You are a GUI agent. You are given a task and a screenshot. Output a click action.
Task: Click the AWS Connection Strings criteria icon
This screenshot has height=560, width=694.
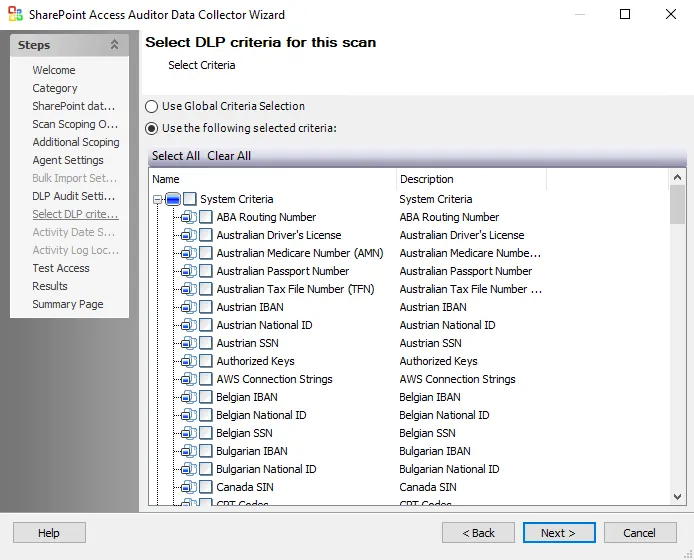tap(189, 379)
